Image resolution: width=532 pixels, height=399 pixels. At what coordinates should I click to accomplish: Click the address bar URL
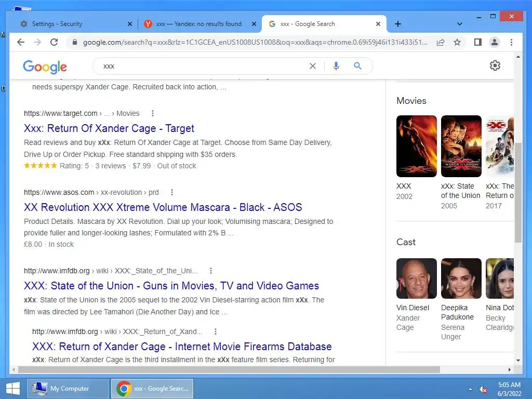coord(255,42)
